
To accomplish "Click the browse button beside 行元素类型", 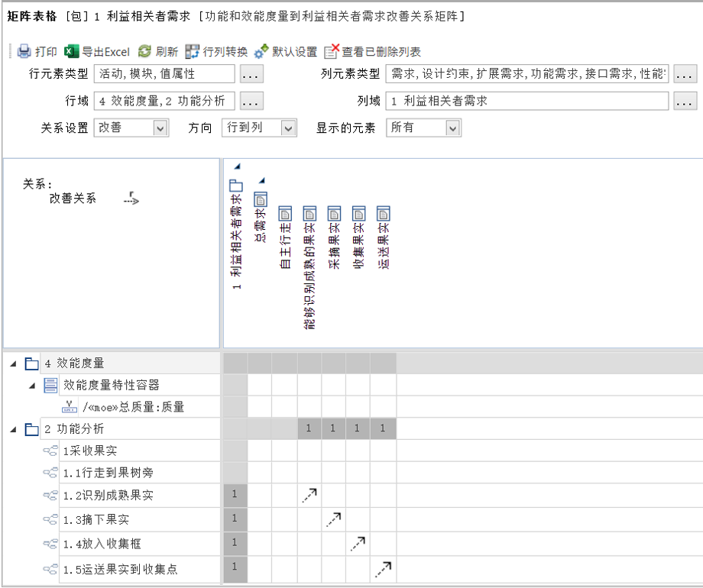I will (251, 74).
